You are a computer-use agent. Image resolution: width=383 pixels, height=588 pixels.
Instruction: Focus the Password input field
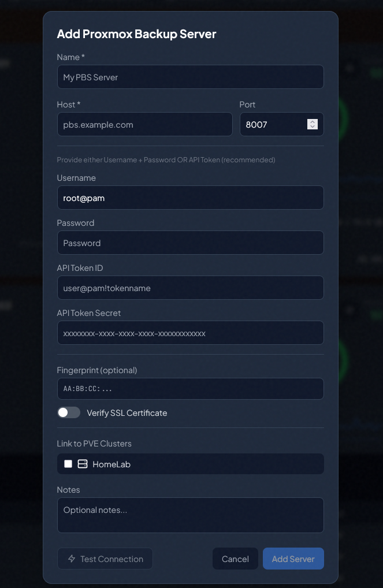tap(190, 243)
